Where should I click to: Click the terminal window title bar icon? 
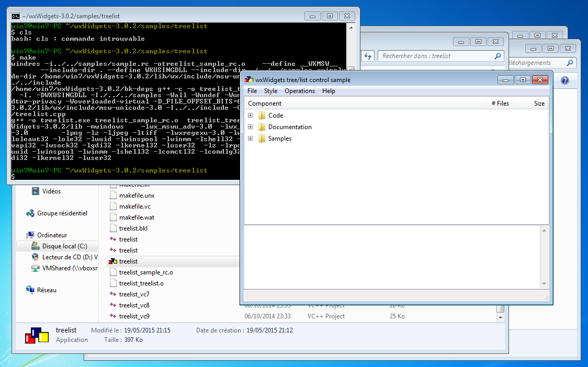pyautogui.click(x=16, y=16)
